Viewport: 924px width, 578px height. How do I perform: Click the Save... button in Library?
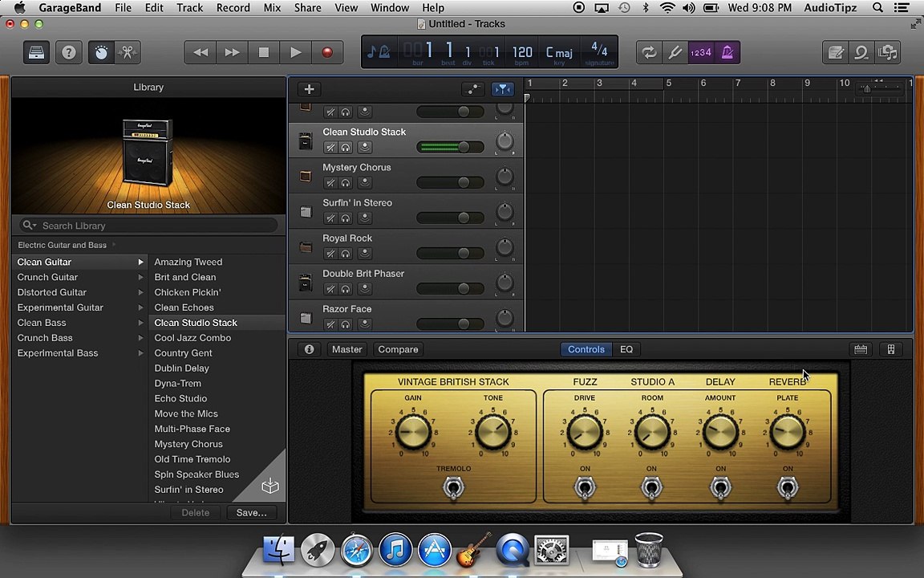click(251, 512)
